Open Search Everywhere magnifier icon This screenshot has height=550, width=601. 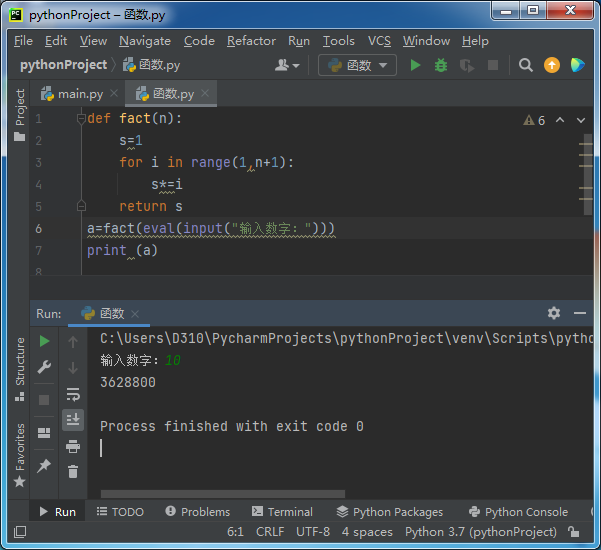coord(525,65)
